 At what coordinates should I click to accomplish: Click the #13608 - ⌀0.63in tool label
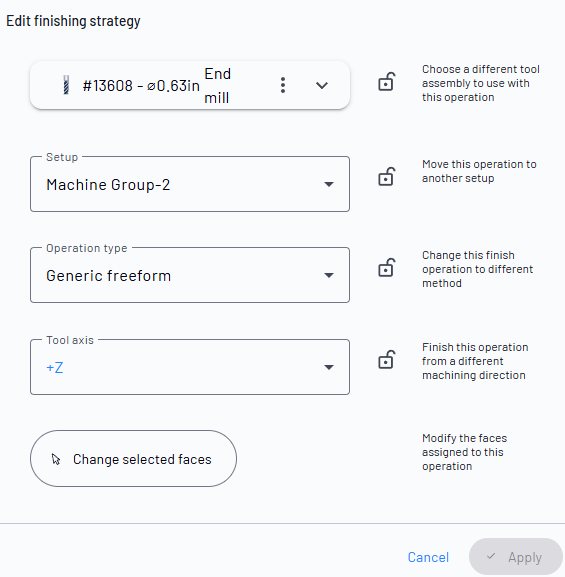point(141,86)
